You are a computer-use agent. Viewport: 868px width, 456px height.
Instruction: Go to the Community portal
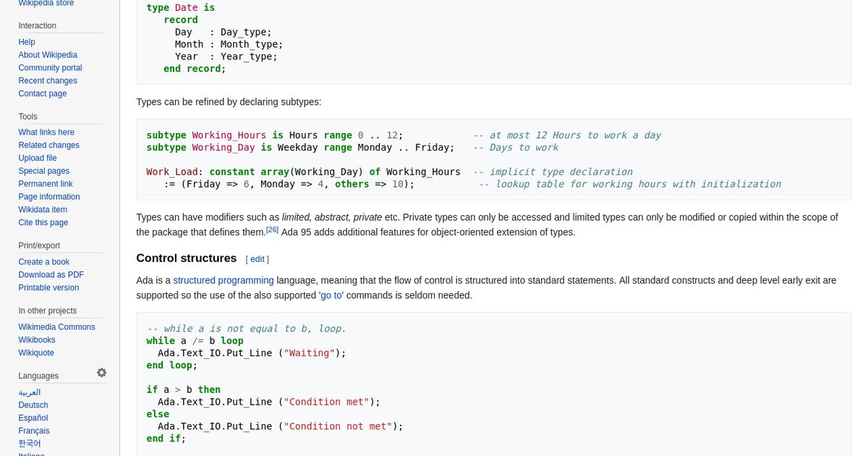50,67
